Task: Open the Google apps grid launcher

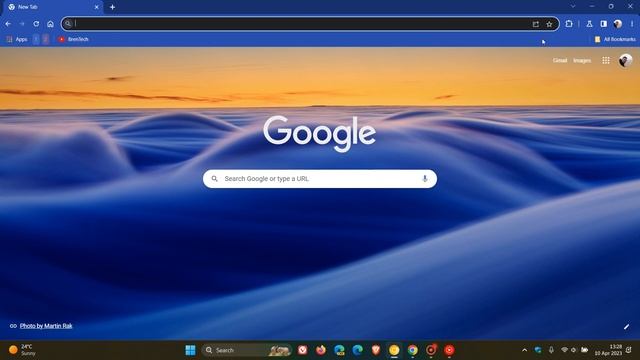Action: 606,60
